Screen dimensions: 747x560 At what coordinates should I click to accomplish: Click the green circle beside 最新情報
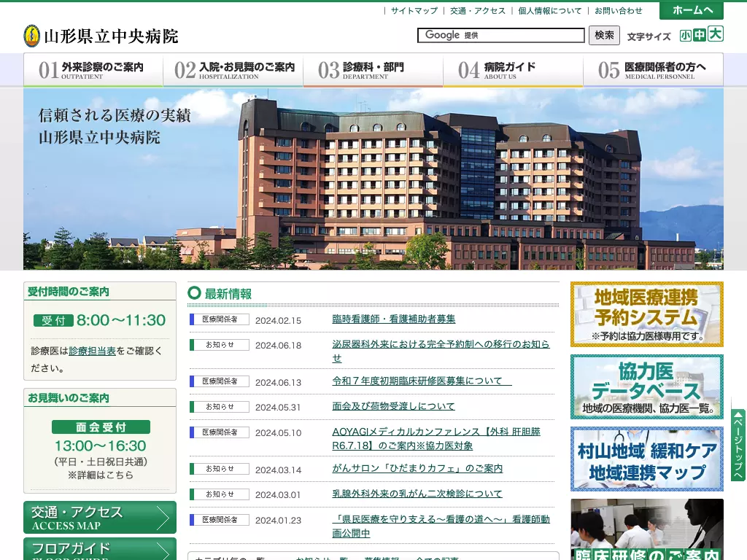pos(194,293)
